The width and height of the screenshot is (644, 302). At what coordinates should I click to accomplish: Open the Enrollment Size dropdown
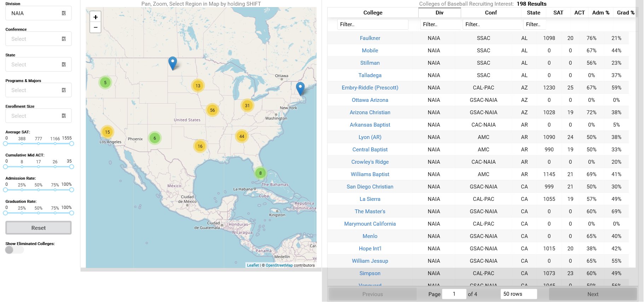tap(39, 116)
